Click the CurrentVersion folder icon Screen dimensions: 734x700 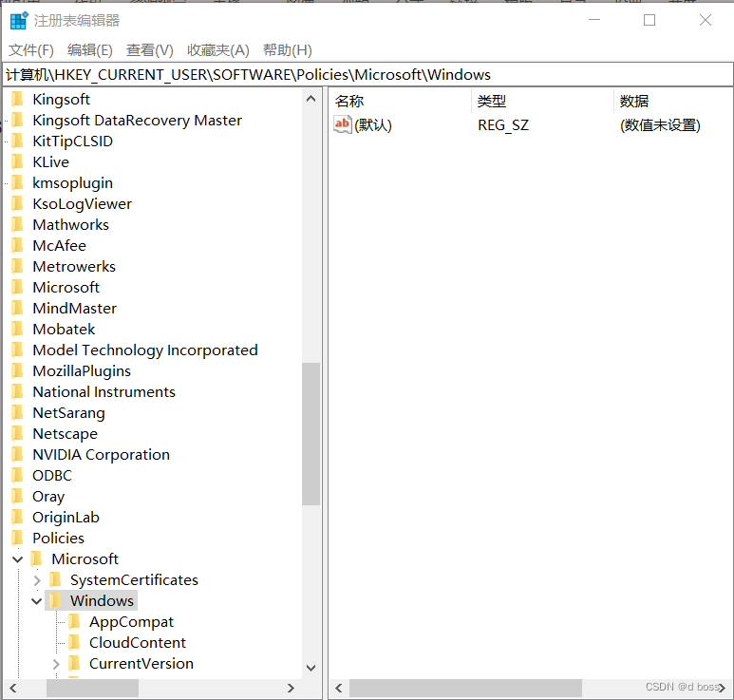click(74, 664)
